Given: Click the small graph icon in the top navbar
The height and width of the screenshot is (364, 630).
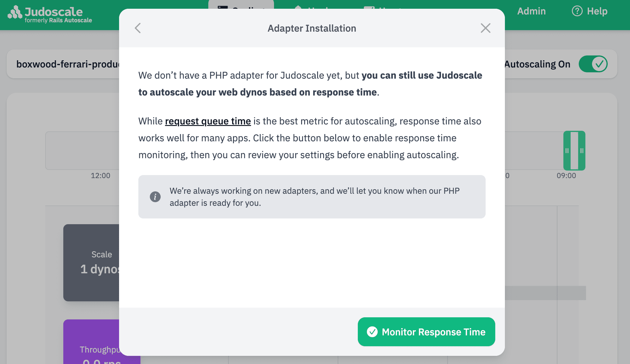Looking at the screenshot, I should point(369,8).
